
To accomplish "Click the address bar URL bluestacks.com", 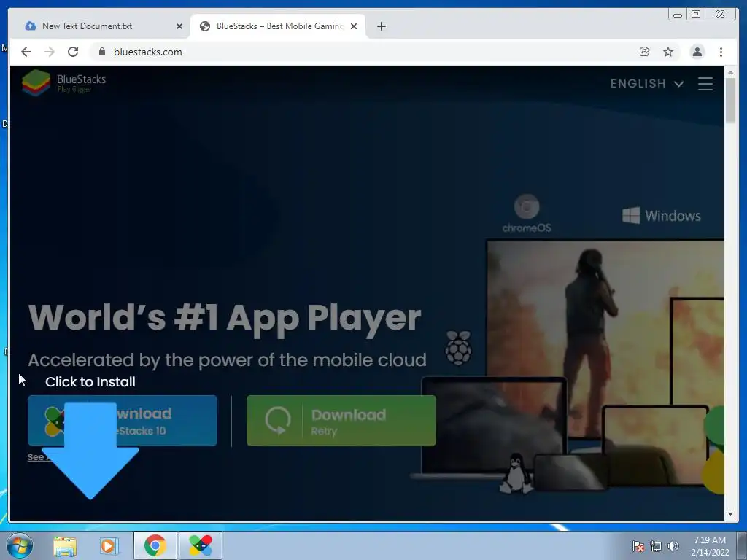I will click(x=147, y=52).
